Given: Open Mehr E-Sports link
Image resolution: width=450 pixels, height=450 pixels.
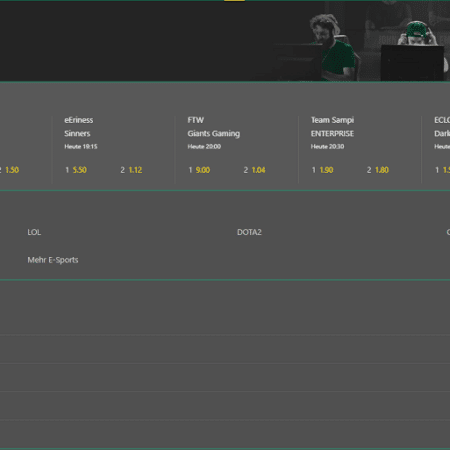Looking at the screenshot, I should pos(53,260).
